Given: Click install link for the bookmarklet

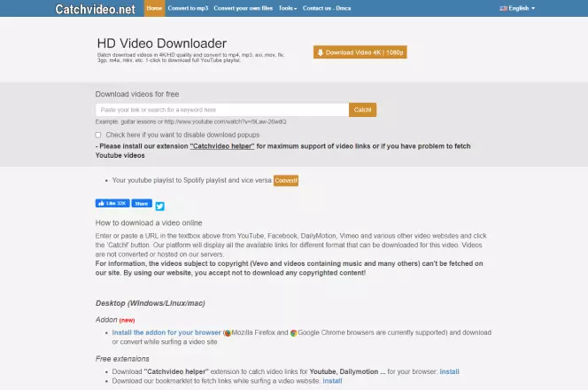Looking at the screenshot, I should click(x=332, y=381).
